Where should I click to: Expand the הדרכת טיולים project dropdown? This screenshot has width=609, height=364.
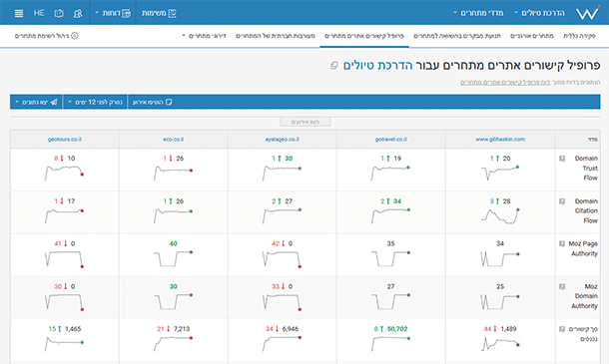point(539,13)
